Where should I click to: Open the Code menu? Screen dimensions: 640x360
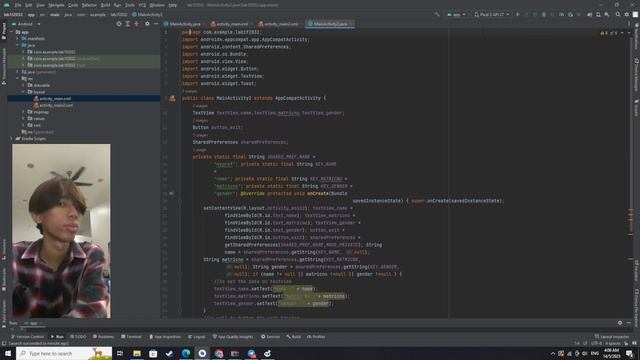pos(73,5)
